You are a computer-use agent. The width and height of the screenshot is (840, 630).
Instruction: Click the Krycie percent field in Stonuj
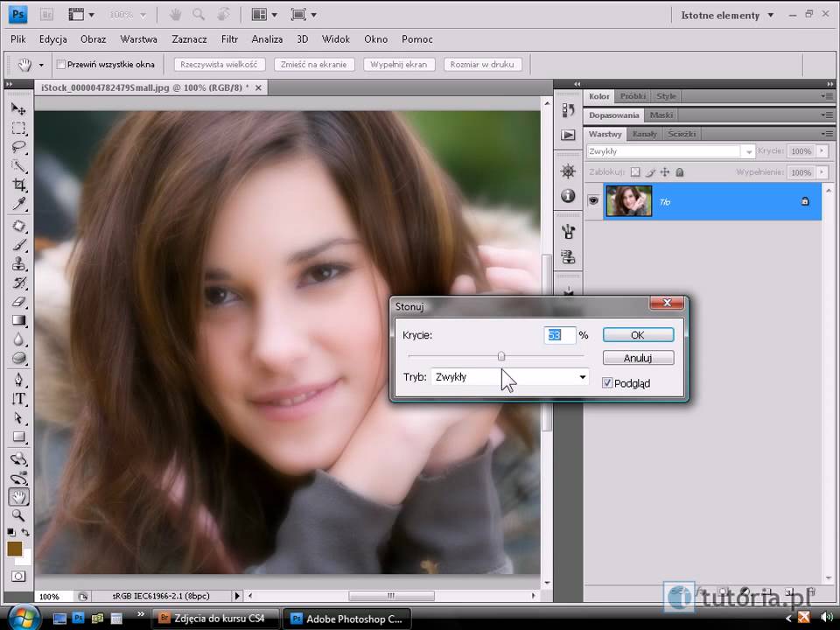pos(560,335)
